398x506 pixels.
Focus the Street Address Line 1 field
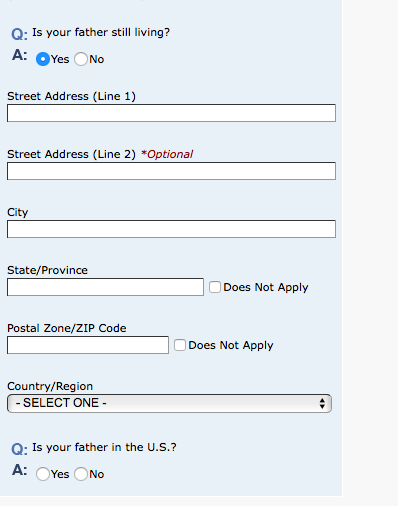pos(171,113)
